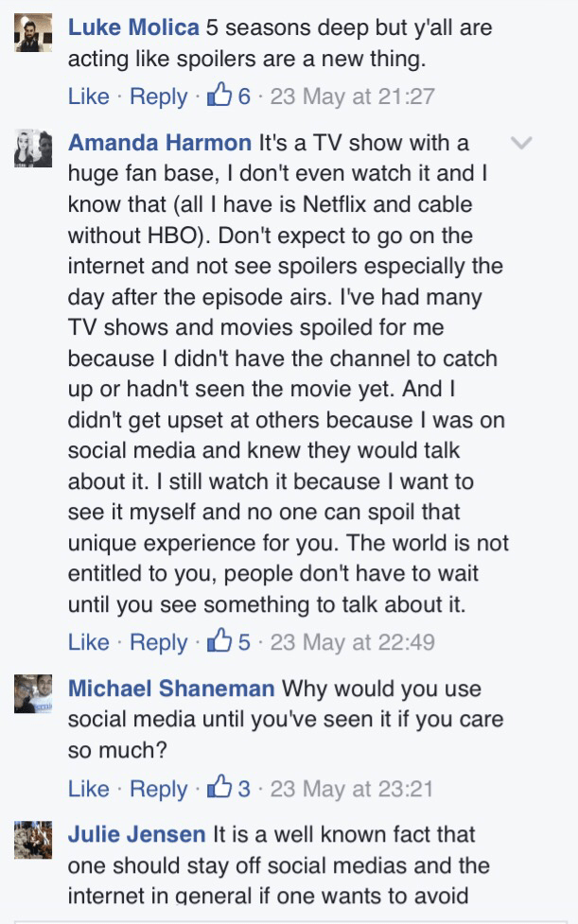Reply to Amanda Harmon's comment
The image size is (578, 924).
(x=158, y=642)
